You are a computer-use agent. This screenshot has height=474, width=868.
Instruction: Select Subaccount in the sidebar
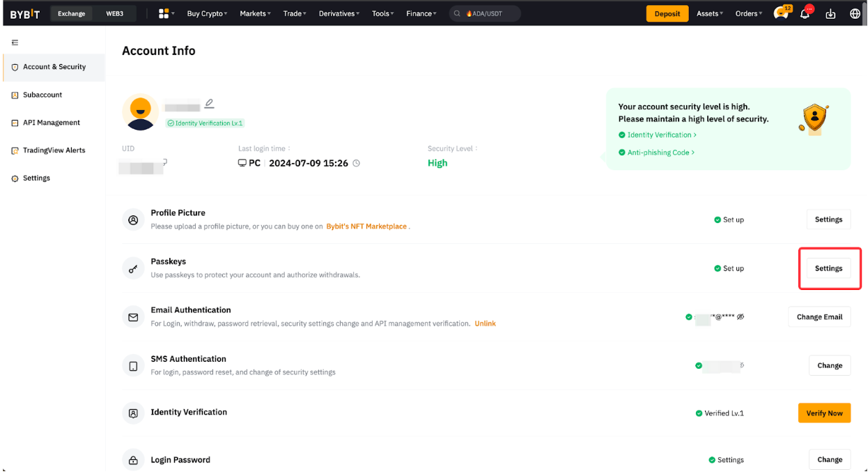(x=42, y=95)
